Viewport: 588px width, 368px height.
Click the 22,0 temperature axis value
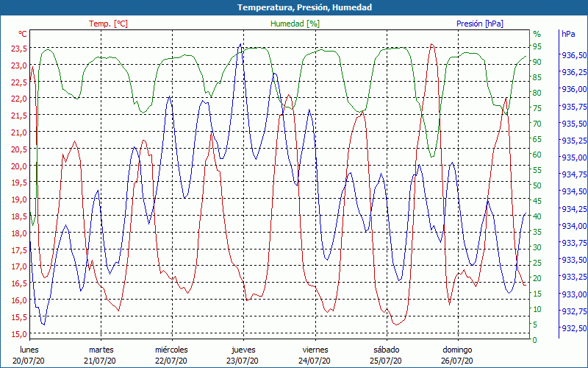(18, 99)
